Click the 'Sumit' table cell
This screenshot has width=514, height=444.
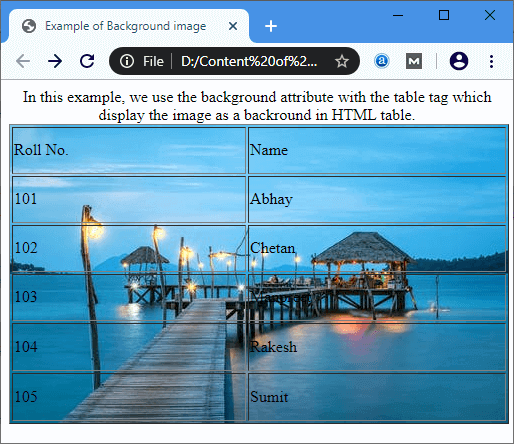(x=377, y=397)
